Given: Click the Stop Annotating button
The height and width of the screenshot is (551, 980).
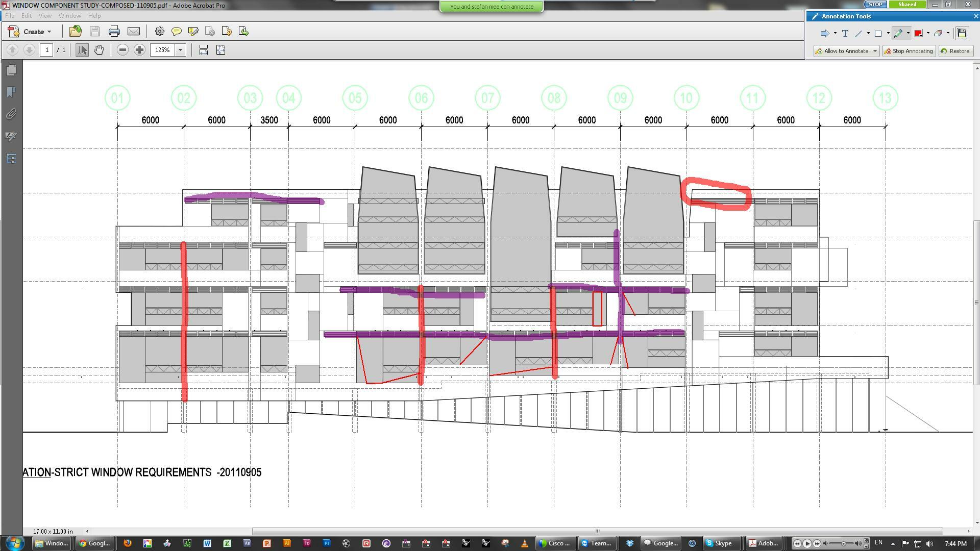Looking at the screenshot, I should [x=909, y=51].
